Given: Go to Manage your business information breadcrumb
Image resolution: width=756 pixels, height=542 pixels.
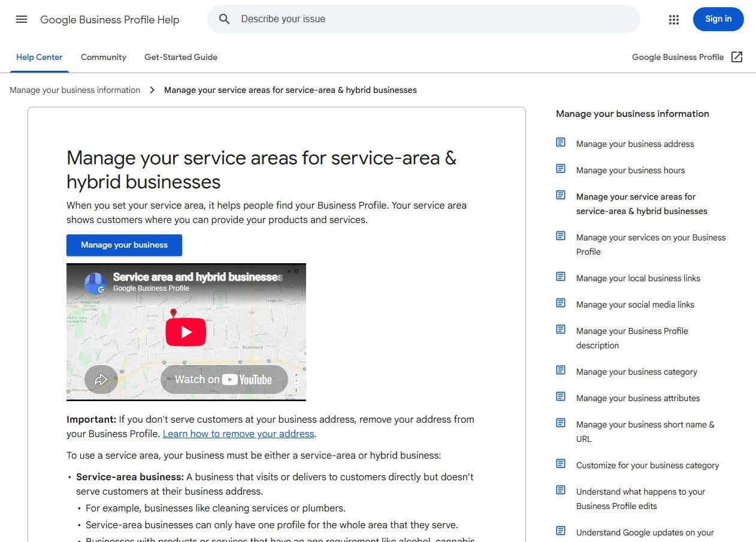Looking at the screenshot, I should tap(75, 90).
